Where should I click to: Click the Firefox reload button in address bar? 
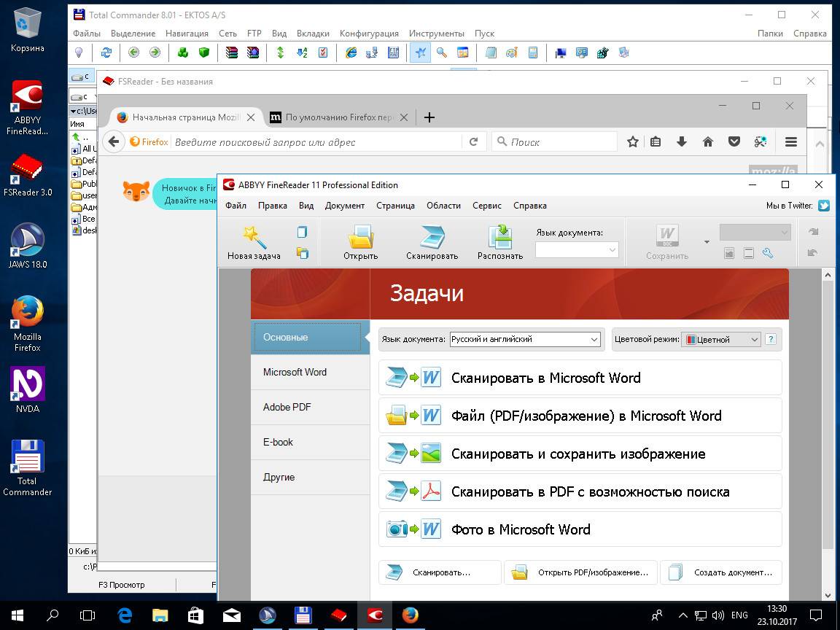pyautogui.click(x=473, y=142)
